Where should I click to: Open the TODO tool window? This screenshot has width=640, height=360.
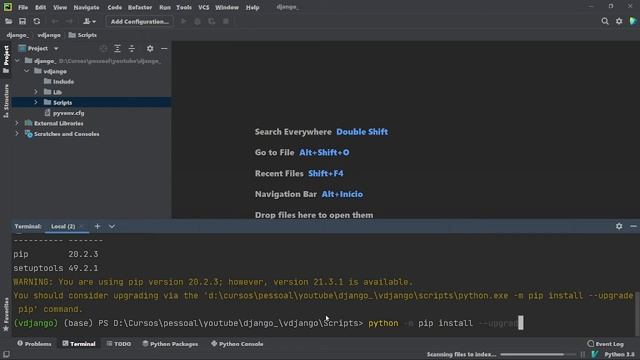pos(119,344)
